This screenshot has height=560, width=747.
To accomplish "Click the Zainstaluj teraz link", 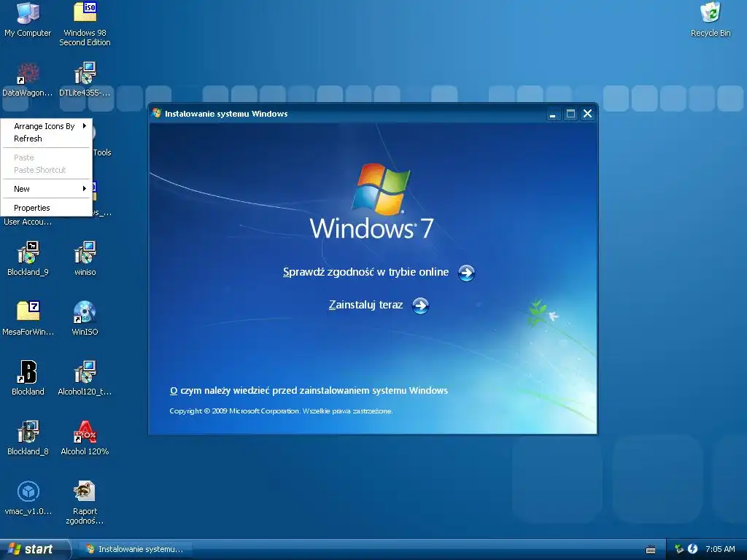I will point(366,305).
